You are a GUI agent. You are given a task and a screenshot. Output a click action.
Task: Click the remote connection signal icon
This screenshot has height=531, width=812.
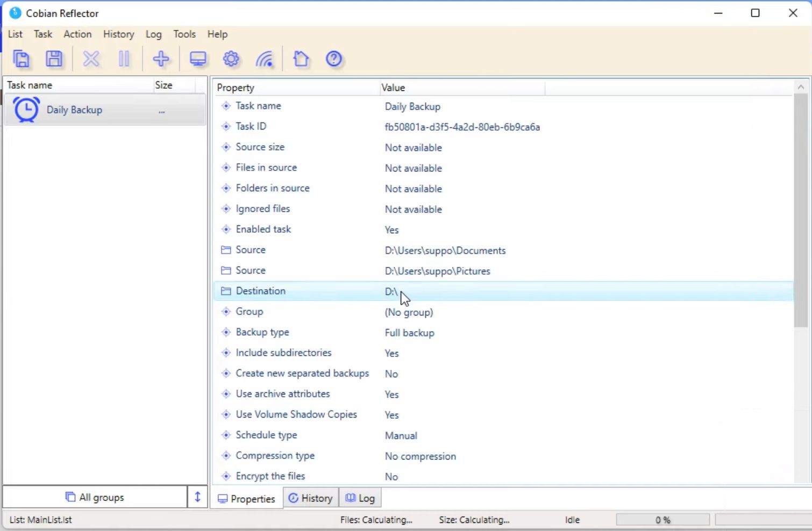point(265,59)
